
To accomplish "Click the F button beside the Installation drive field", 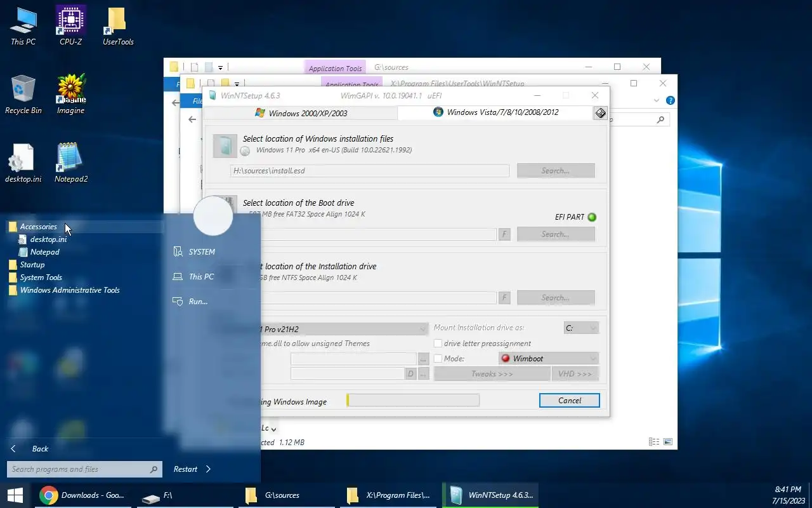I will 505,298.
